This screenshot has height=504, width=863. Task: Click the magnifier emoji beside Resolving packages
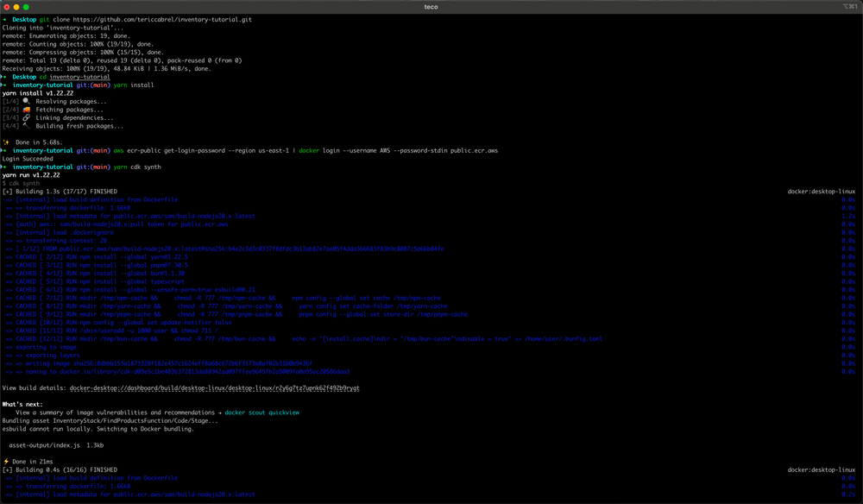point(27,101)
